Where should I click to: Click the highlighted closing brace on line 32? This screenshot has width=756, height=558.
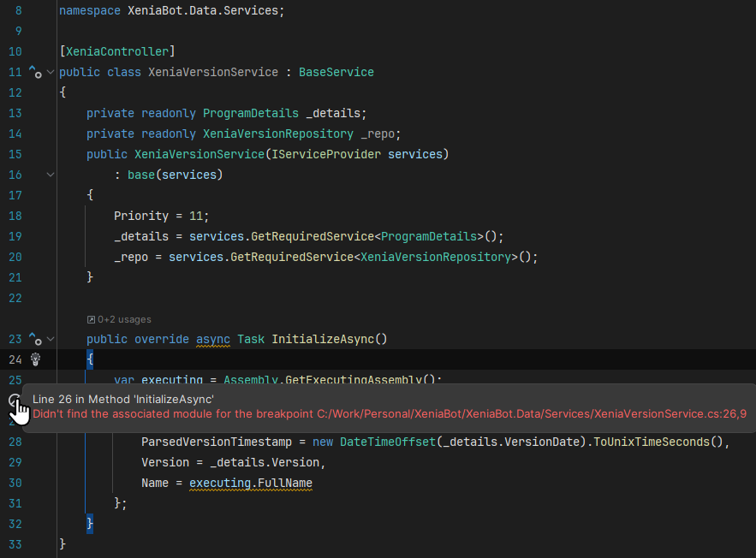pos(90,523)
